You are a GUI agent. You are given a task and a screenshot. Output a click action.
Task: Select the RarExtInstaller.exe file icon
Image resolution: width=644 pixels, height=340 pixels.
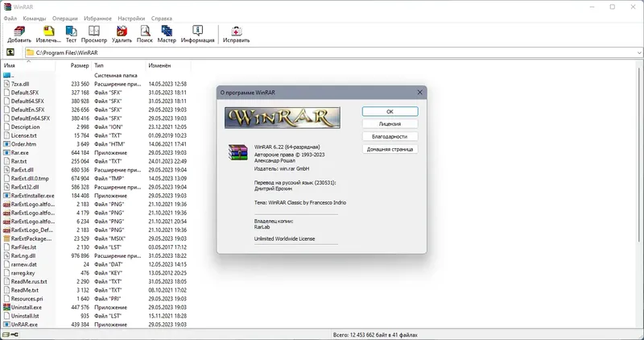6,196
